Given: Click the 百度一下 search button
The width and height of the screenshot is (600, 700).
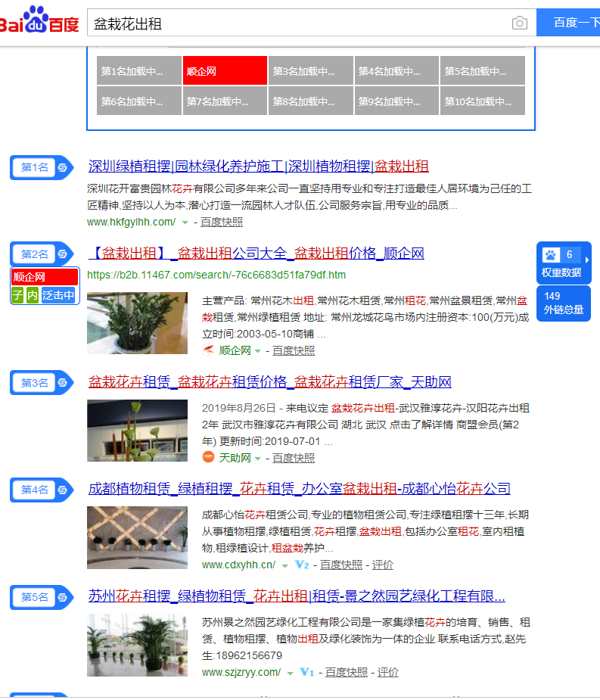Looking at the screenshot, I should point(568,22).
